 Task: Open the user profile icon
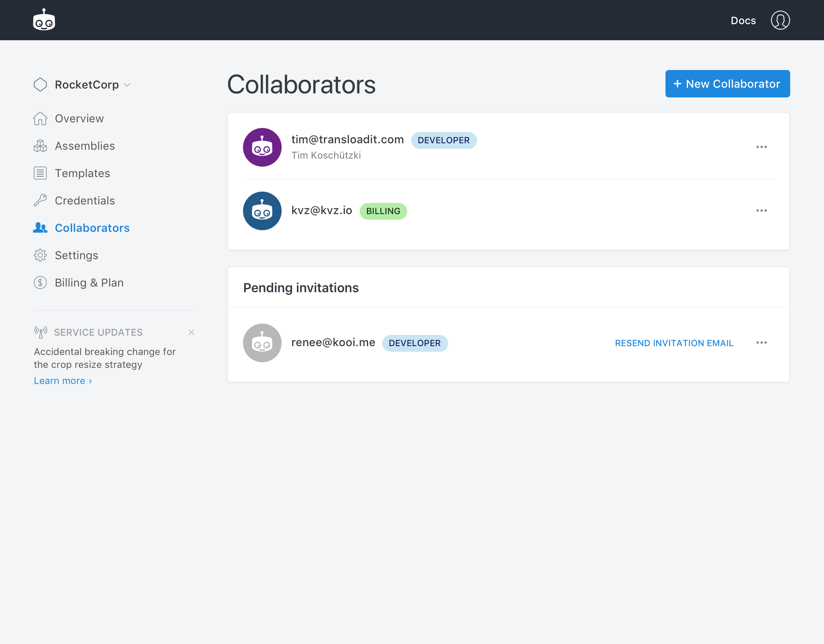(780, 20)
